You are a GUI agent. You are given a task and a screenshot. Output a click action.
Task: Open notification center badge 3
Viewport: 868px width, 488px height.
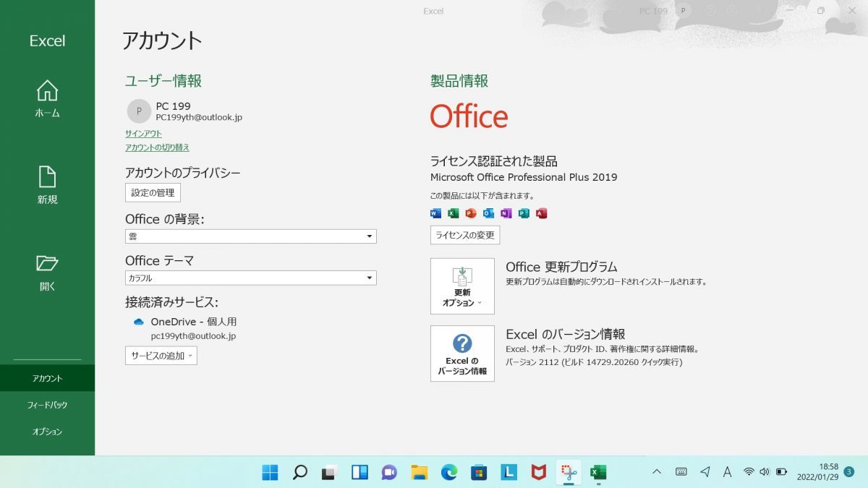point(848,471)
